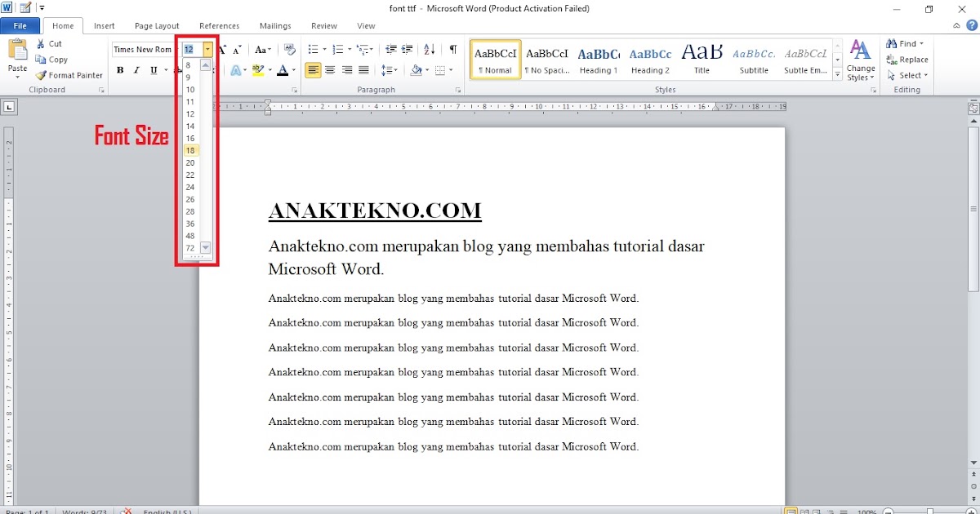The height and width of the screenshot is (514, 980).
Task: Open the Select dropdown in Editing
Action: [906, 75]
